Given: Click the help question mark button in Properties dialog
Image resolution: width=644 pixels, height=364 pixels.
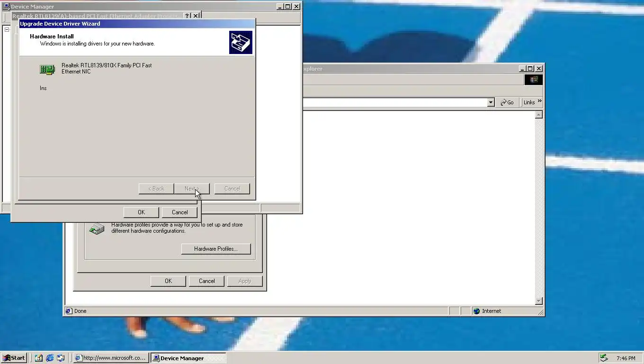Looking at the screenshot, I should pyautogui.click(x=188, y=16).
